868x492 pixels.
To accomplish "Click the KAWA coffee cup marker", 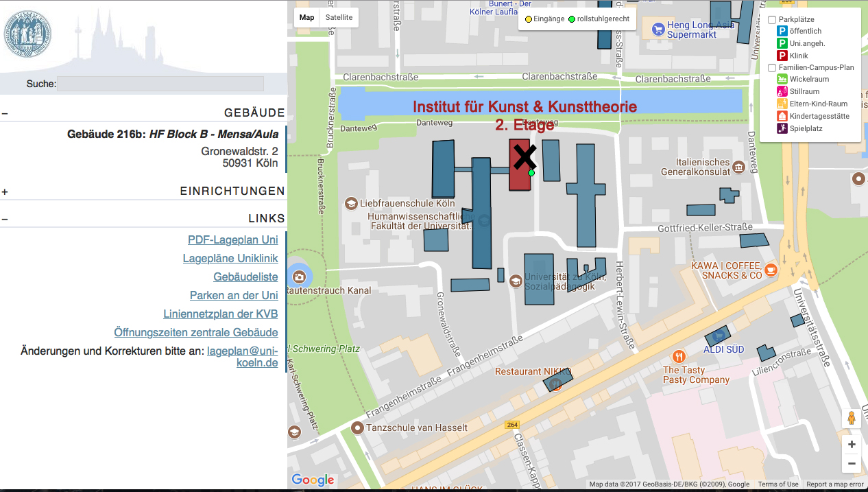I will (771, 270).
